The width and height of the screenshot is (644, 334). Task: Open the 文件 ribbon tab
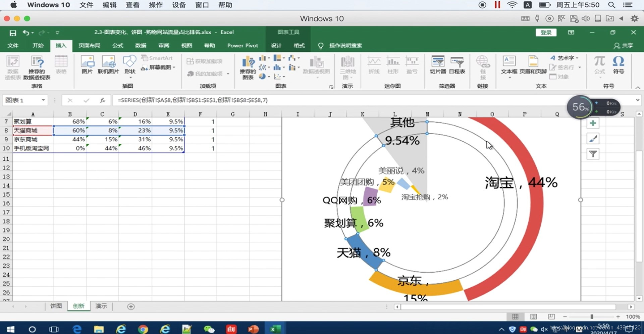[x=13, y=46]
